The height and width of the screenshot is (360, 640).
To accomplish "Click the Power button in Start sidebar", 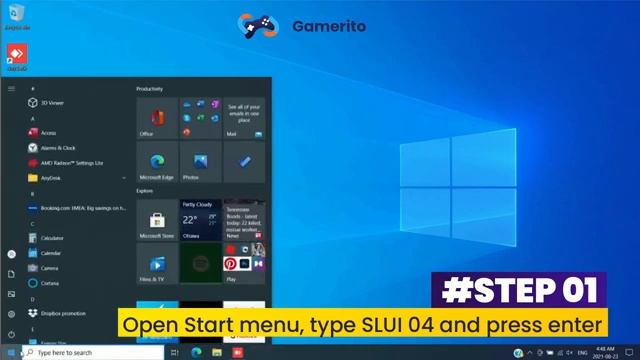I will pos(11,334).
